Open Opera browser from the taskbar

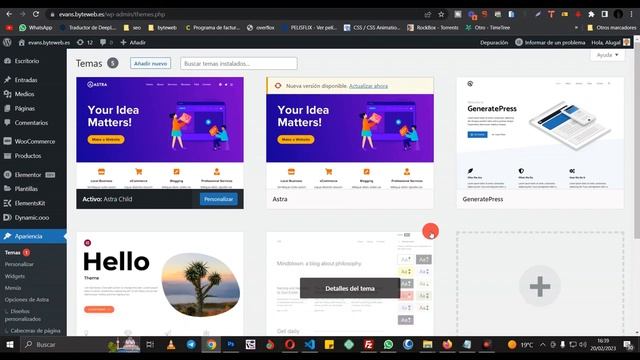(x=290, y=344)
